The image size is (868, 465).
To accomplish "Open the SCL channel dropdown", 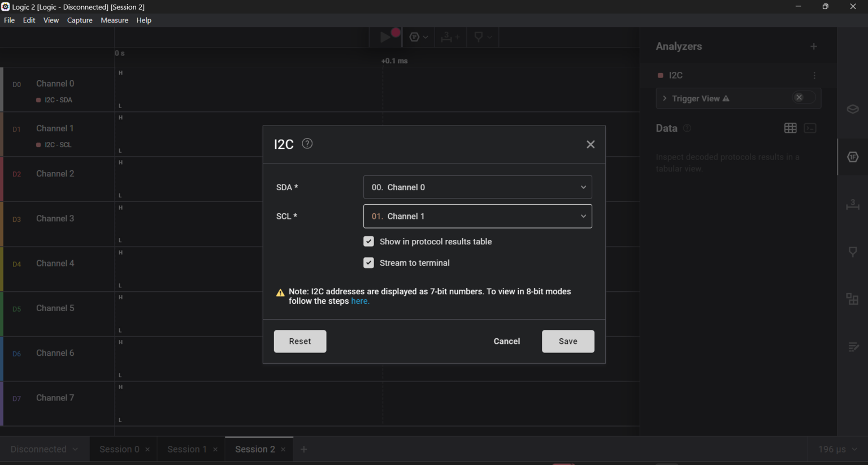I will [x=478, y=216].
